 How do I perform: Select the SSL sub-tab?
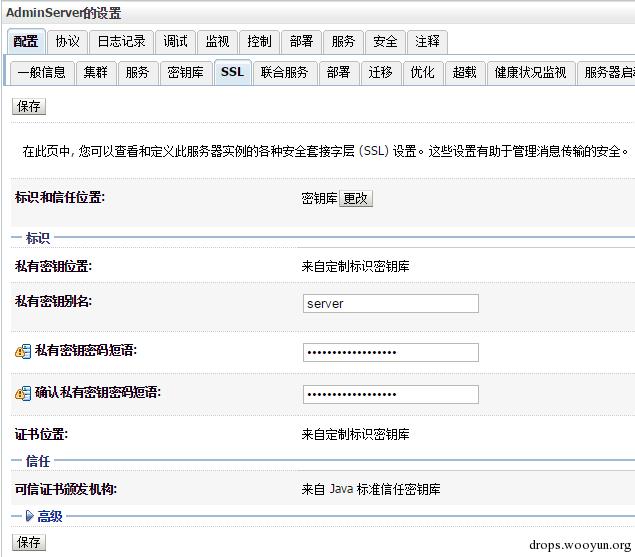pos(233,73)
